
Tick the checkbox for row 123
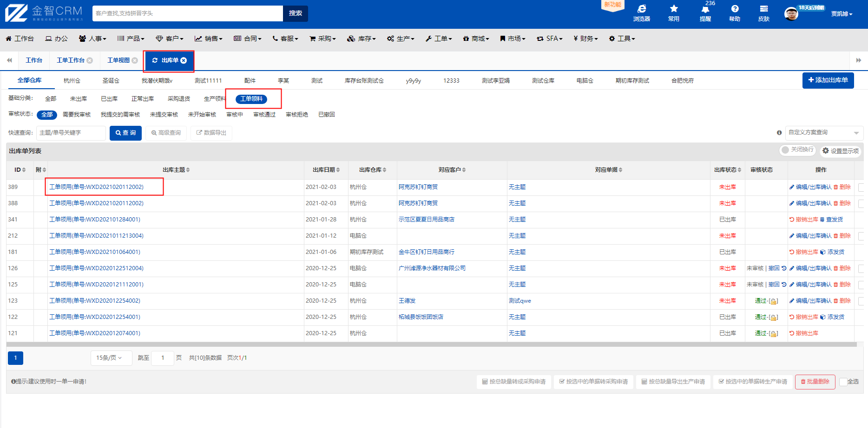(861, 301)
